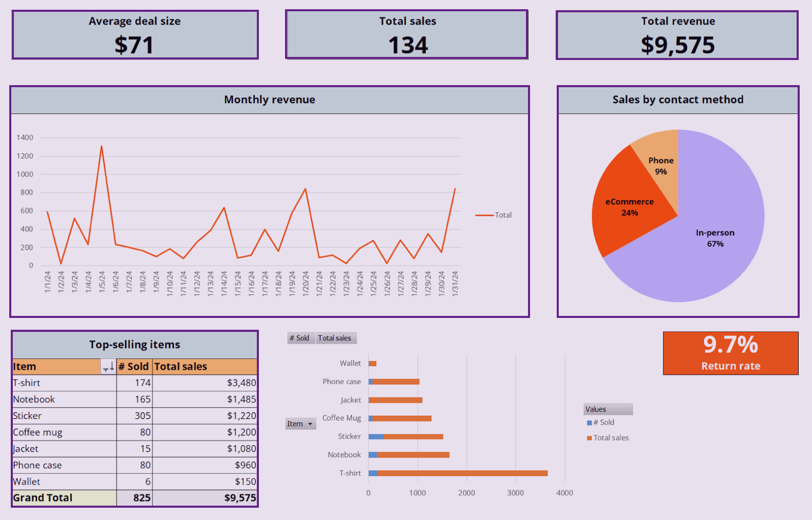The image size is (812, 520).
Task: Click the Monthly revenue chart title
Action: [270, 99]
